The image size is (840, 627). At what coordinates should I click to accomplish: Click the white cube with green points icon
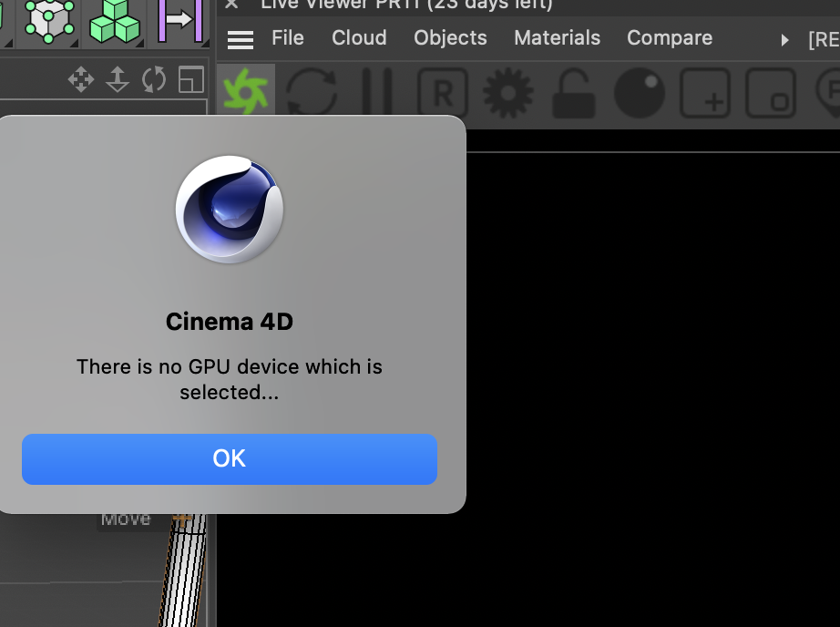49,22
